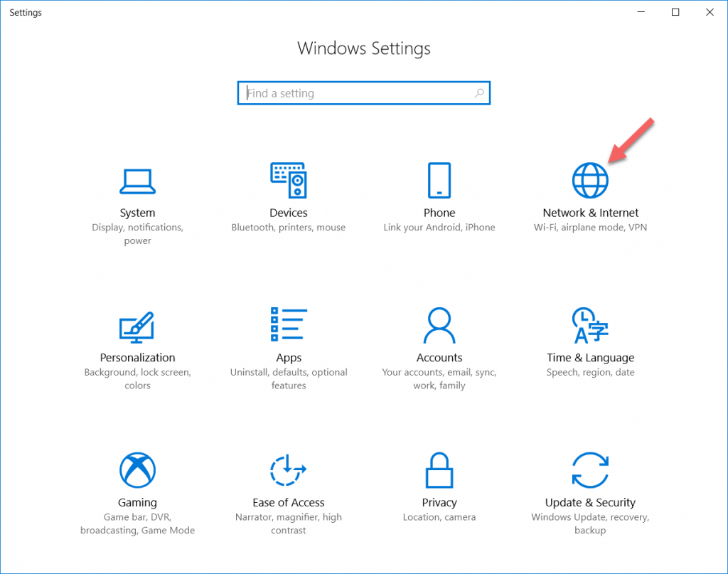The image size is (728, 574).
Task: Click 'Windows Update, recovery, backup' description
Action: click(x=590, y=523)
